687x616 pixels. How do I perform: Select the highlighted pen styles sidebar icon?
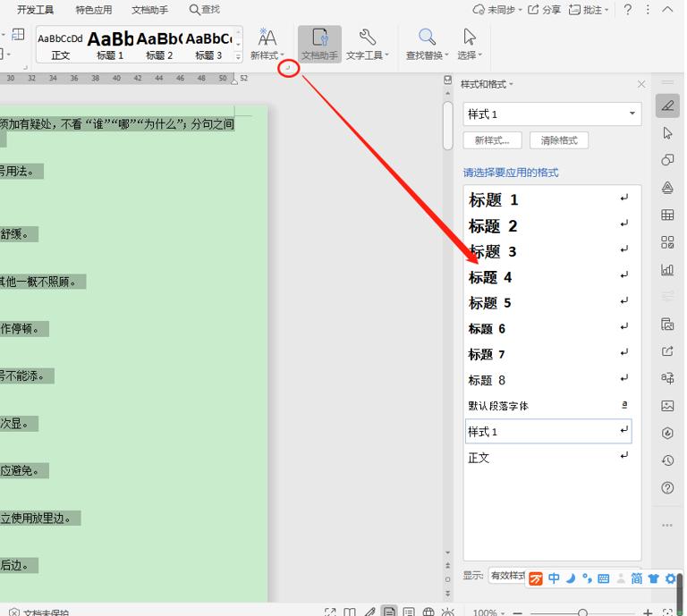tap(667, 105)
